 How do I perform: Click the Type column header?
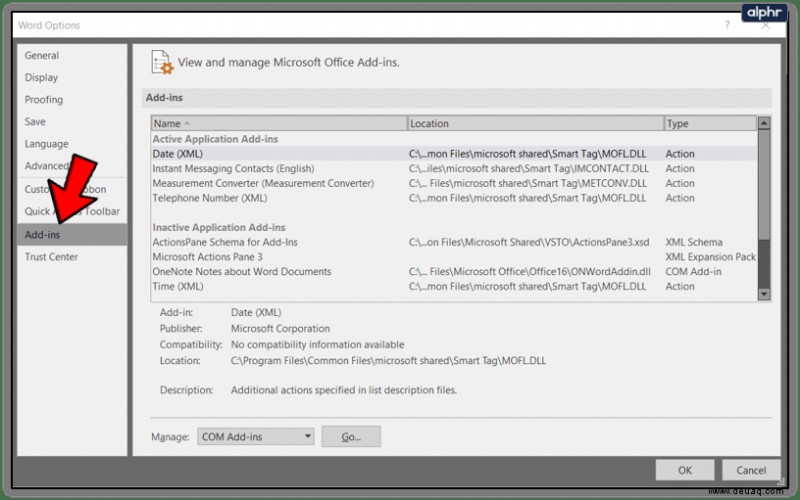tap(710, 123)
